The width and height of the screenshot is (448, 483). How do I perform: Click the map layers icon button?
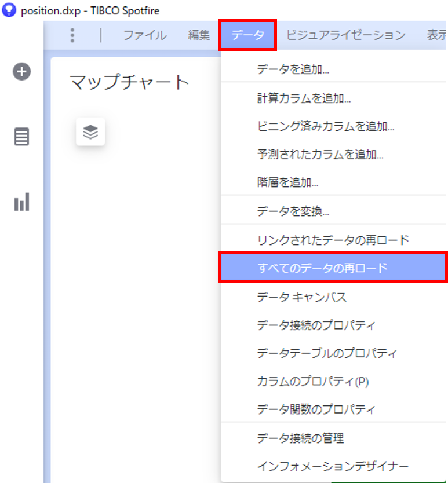point(90,132)
